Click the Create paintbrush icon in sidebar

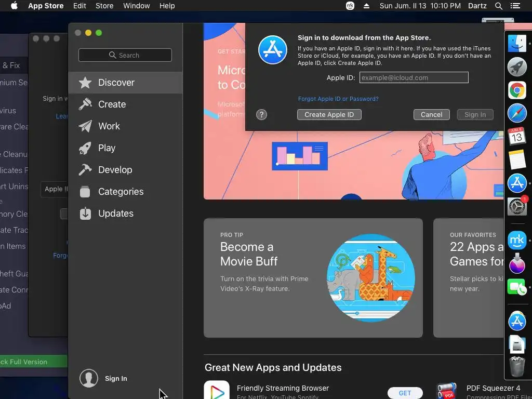85,104
